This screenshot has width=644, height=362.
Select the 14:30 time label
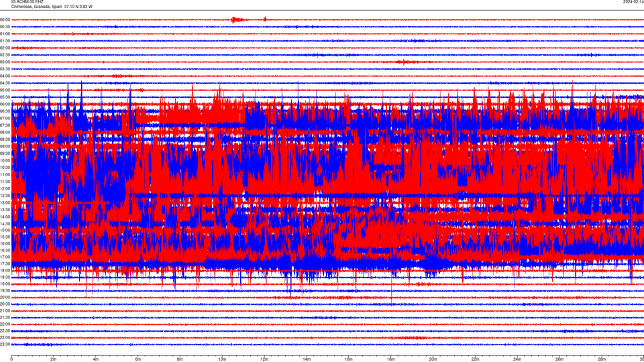pos(5,224)
